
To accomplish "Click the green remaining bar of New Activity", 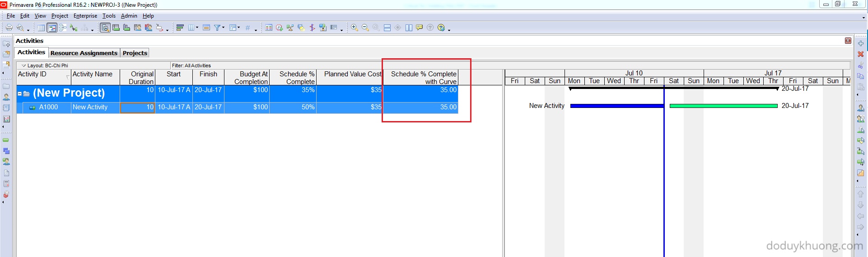I will [x=723, y=106].
